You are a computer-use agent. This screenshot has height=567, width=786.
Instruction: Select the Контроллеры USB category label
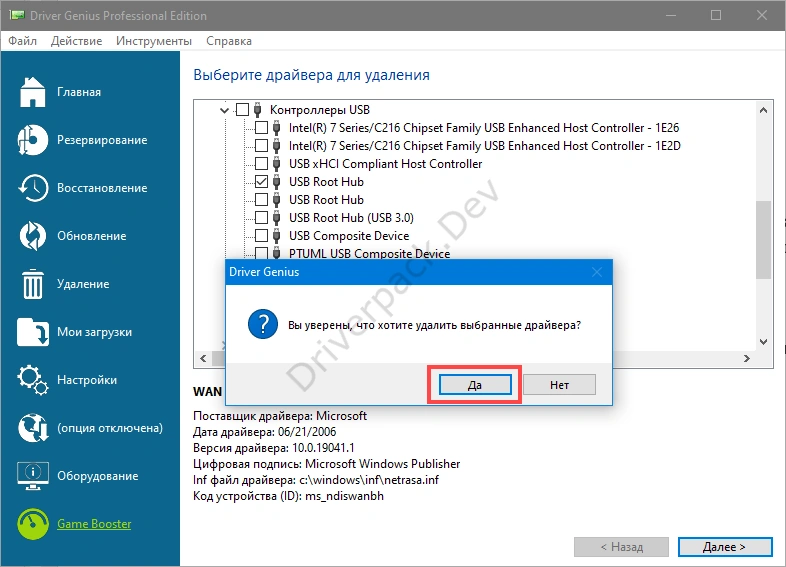(x=320, y=110)
